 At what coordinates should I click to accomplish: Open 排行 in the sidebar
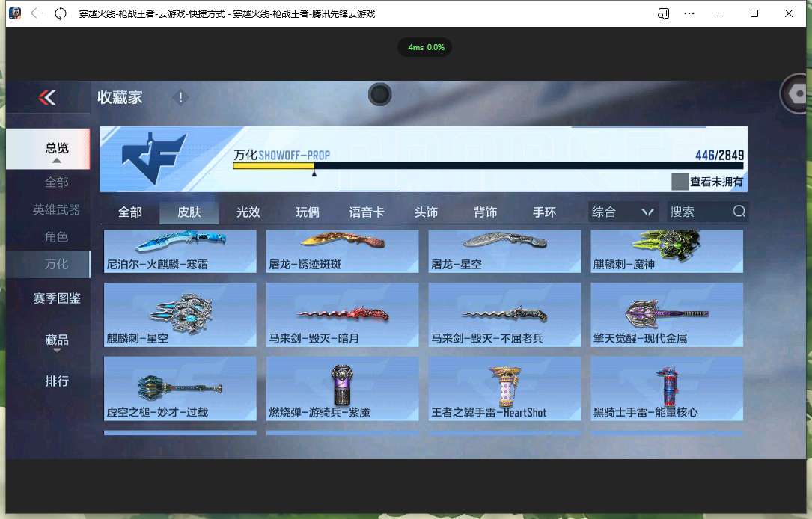(56, 381)
